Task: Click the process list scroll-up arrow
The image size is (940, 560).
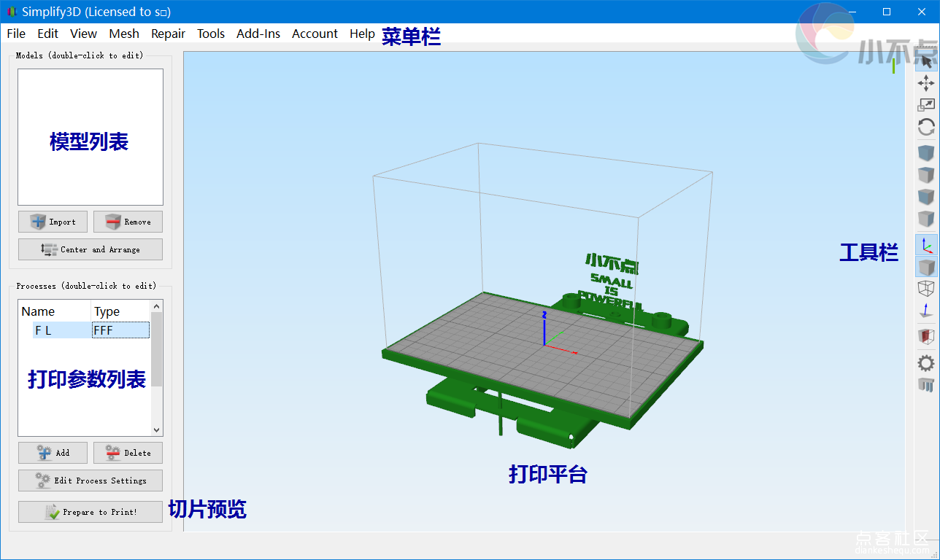Action: pyautogui.click(x=156, y=306)
